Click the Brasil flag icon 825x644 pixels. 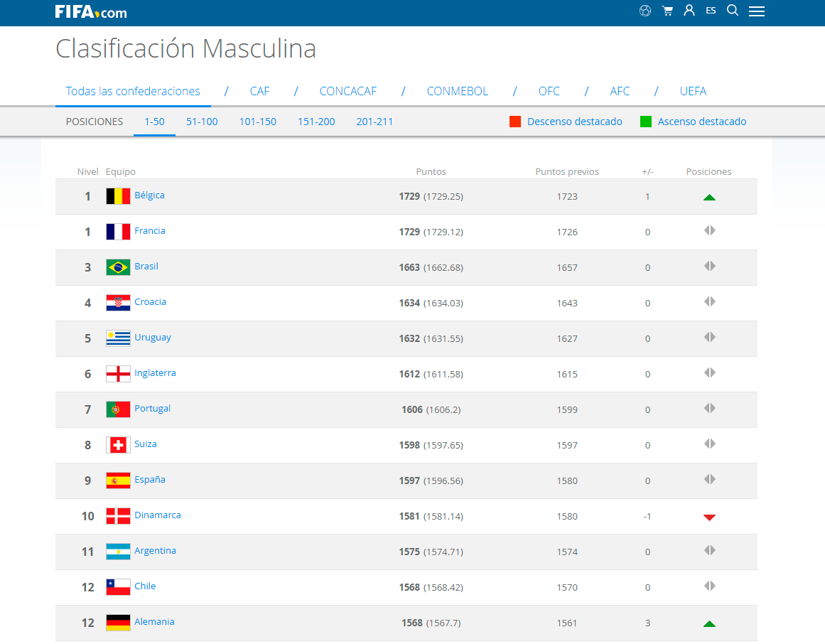click(x=118, y=267)
